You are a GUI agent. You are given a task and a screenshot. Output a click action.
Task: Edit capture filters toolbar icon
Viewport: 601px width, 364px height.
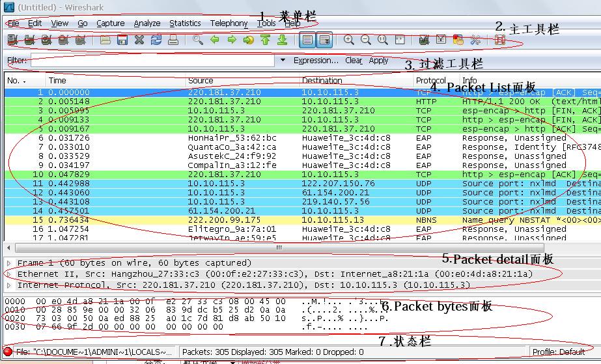point(424,40)
